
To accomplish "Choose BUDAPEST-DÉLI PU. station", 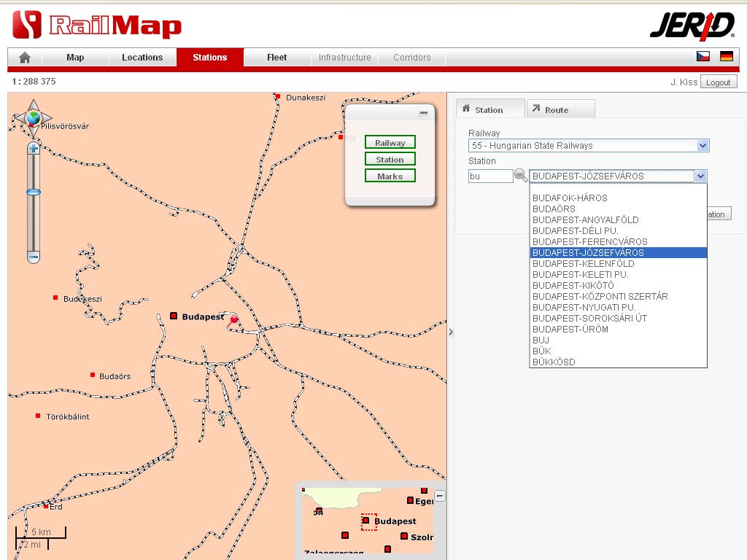I will 618,231.
